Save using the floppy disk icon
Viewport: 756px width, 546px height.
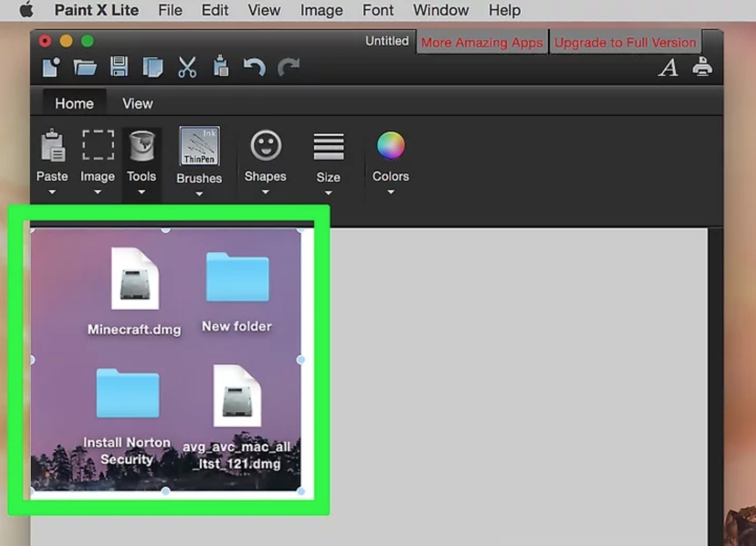[x=119, y=67]
